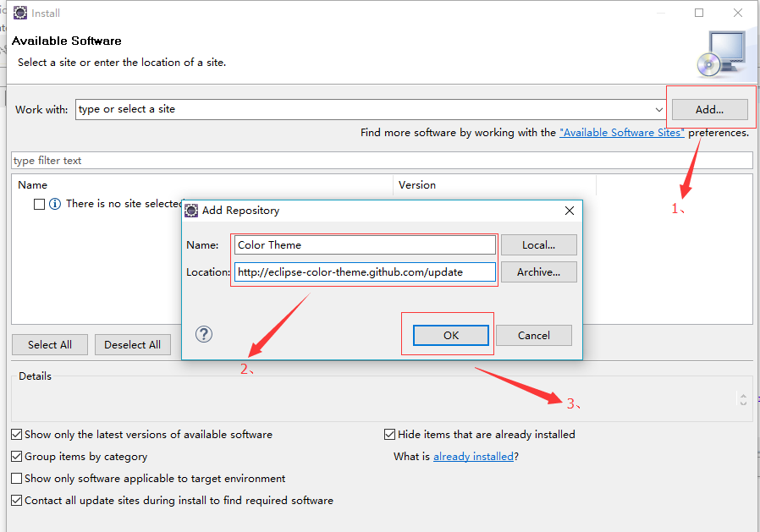
Task: Click the type filter text box
Action: (x=382, y=161)
